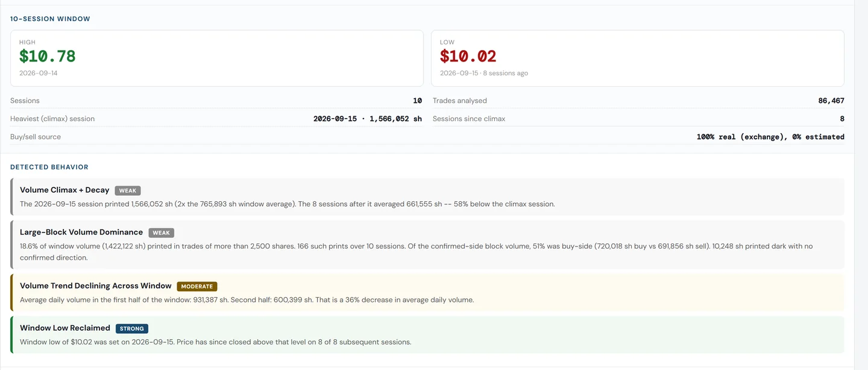Select the description starting "Average daily volume"

tap(247, 299)
